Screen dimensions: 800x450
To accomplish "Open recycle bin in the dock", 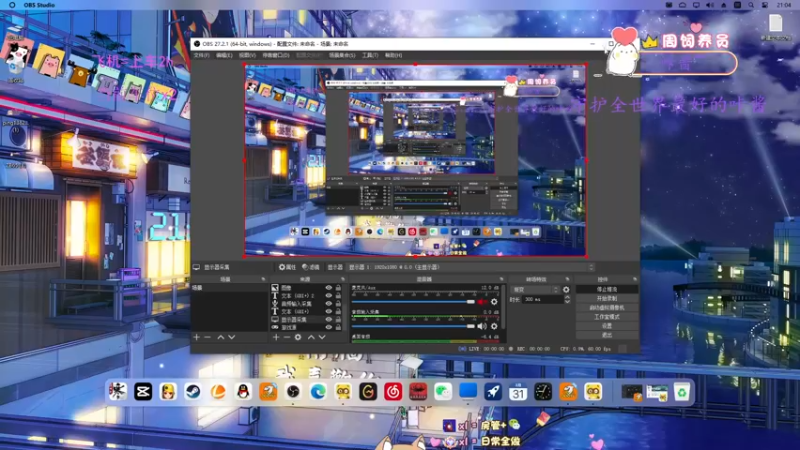I will pos(682,392).
